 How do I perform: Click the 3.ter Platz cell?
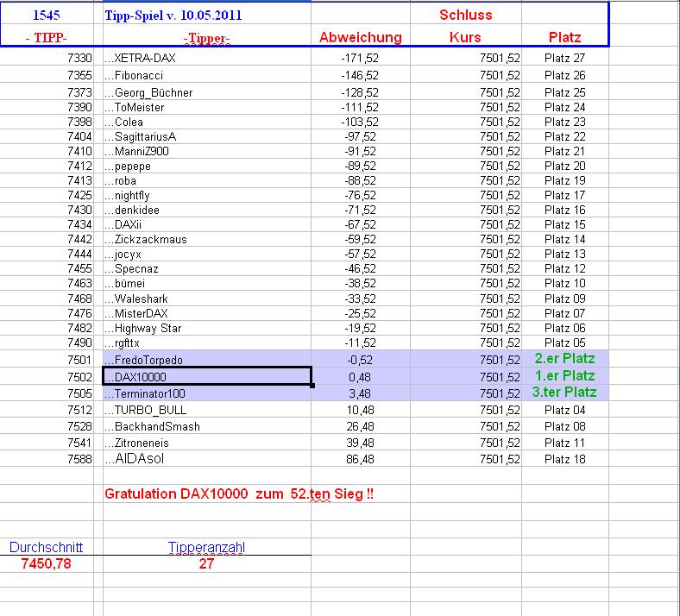[x=565, y=393]
